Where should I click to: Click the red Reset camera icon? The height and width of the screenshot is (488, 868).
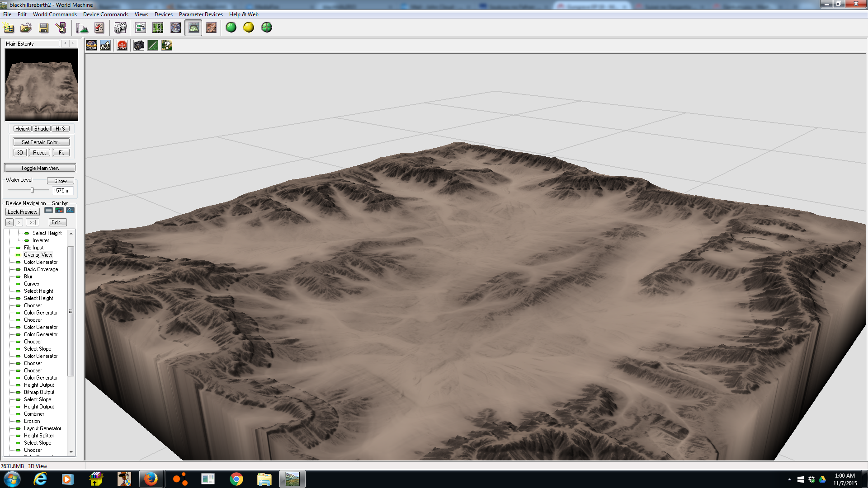pyautogui.click(x=122, y=45)
